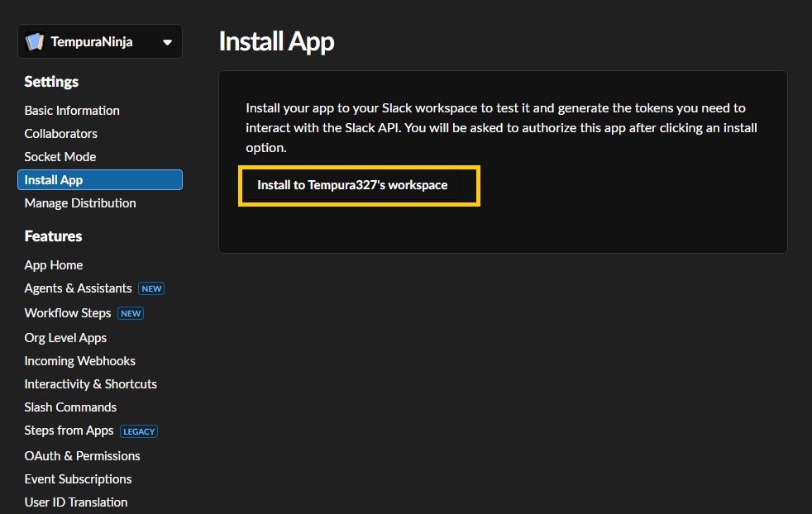Click the Install App page heading
The height and width of the screenshot is (514, 812).
tap(276, 41)
